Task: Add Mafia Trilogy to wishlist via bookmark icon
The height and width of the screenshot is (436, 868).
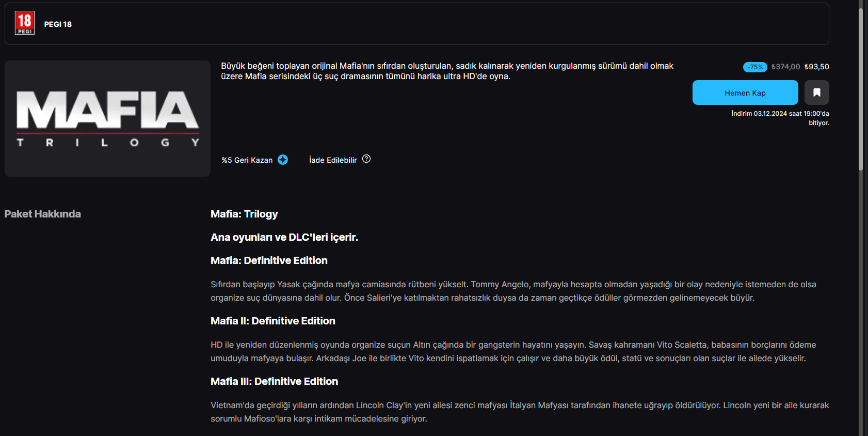Action: click(817, 92)
